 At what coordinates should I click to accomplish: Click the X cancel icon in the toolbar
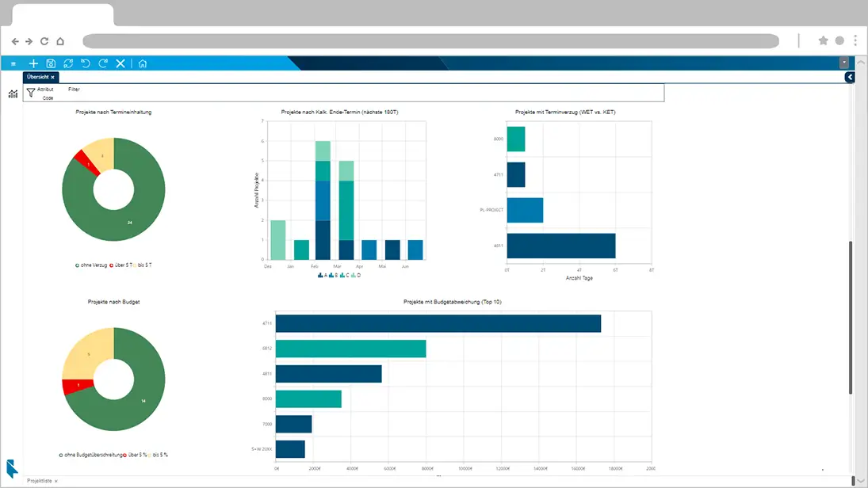point(120,63)
